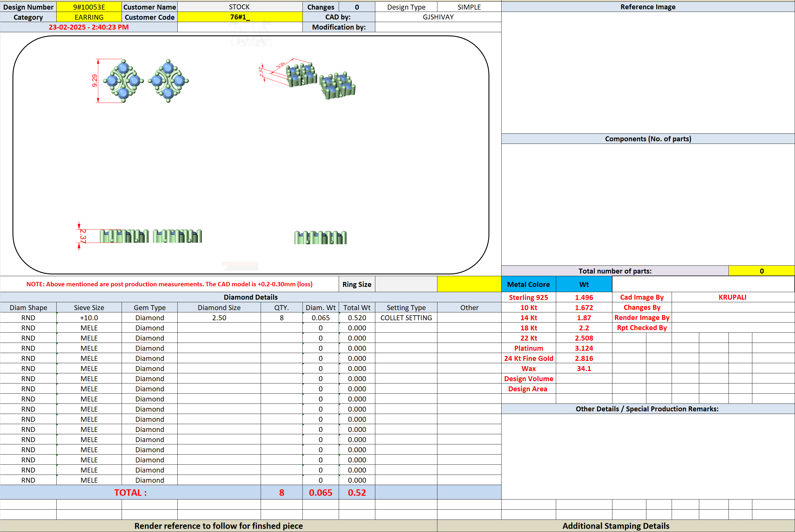795x532 pixels.
Task: Click the Other column header
Action: (469, 307)
